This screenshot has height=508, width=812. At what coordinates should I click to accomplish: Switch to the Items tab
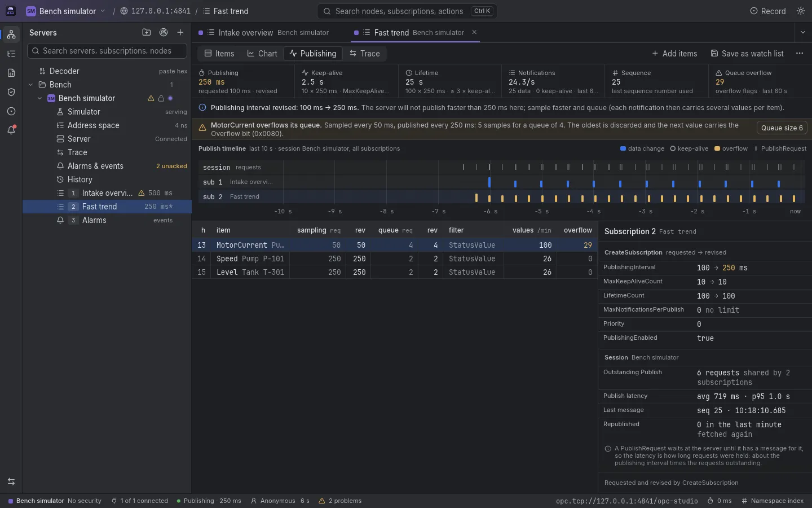219,54
